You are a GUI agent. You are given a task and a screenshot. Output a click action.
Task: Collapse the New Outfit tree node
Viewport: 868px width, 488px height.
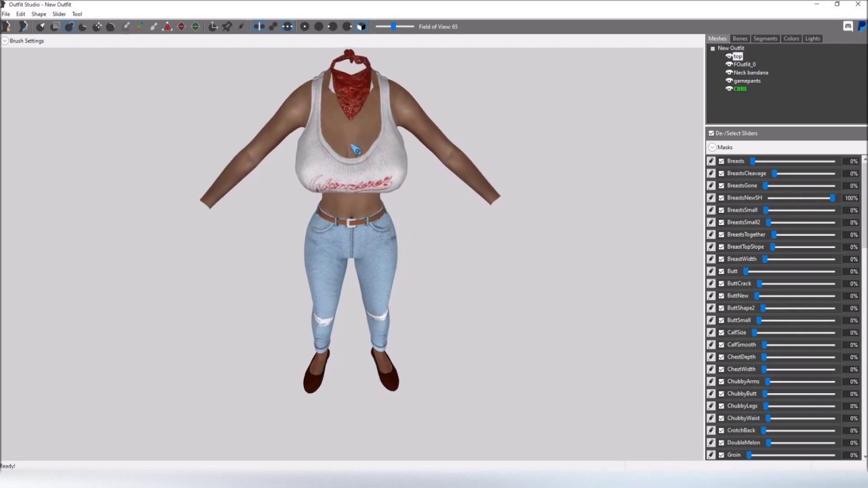click(x=713, y=49)
